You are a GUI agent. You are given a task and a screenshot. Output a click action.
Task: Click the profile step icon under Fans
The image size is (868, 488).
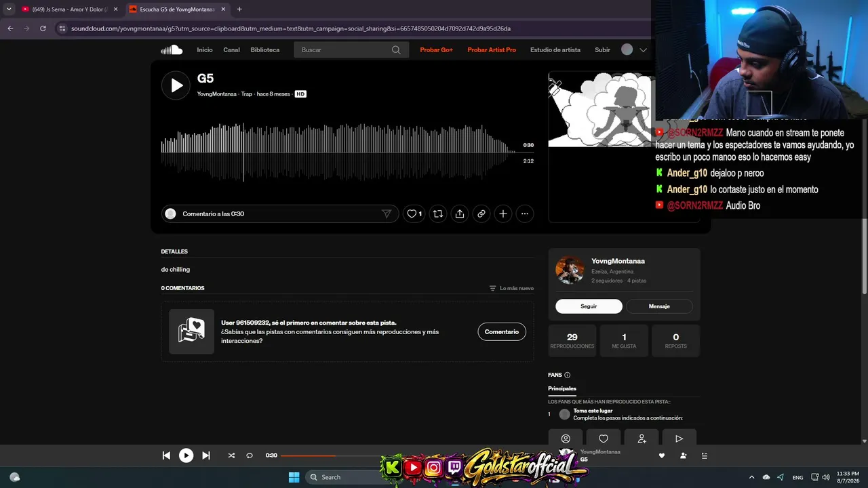(566, 439)
